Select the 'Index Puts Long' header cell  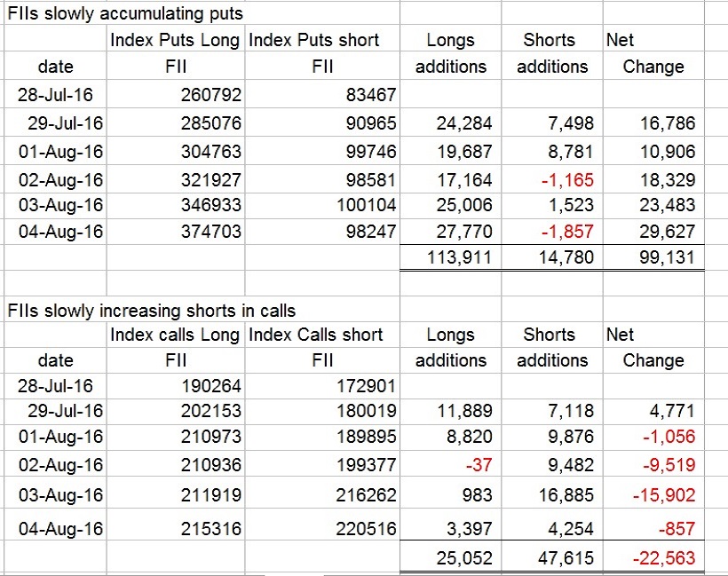[x=177, y=40]
